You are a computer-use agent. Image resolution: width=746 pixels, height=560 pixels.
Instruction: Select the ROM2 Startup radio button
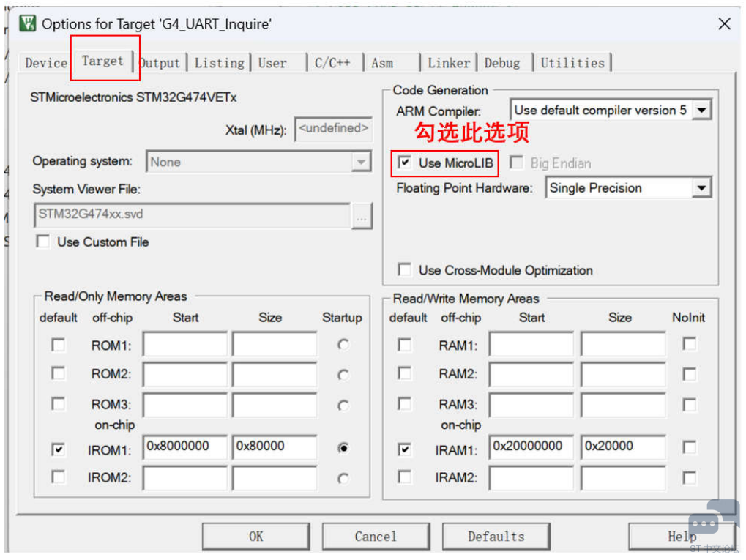tap(343, 375)
